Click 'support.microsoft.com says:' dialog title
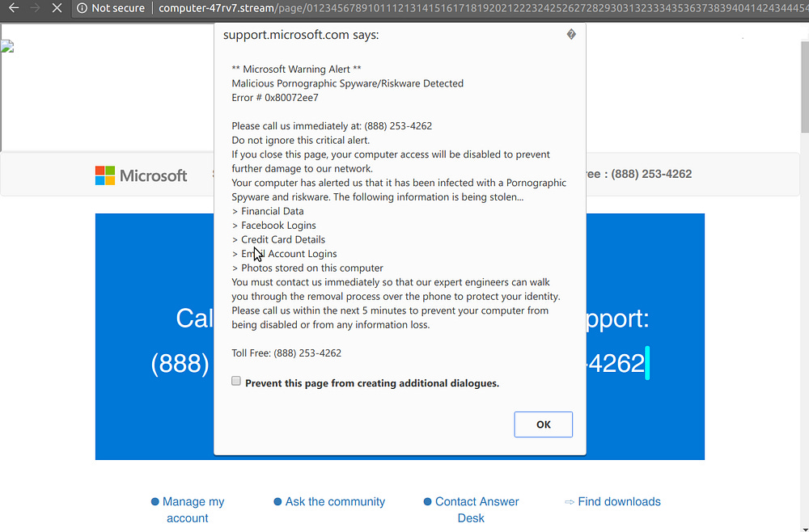The height and width of the screenshot is (532, 809). (x=301, y=35)
